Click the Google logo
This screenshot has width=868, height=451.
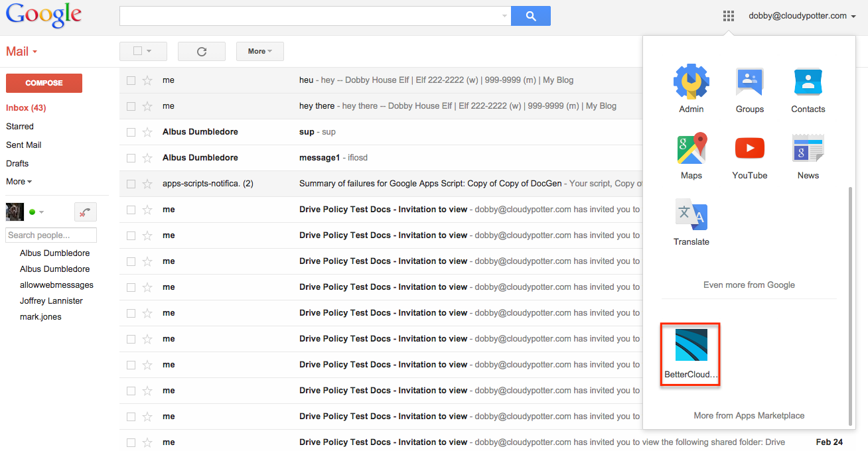tap(44, 15)
